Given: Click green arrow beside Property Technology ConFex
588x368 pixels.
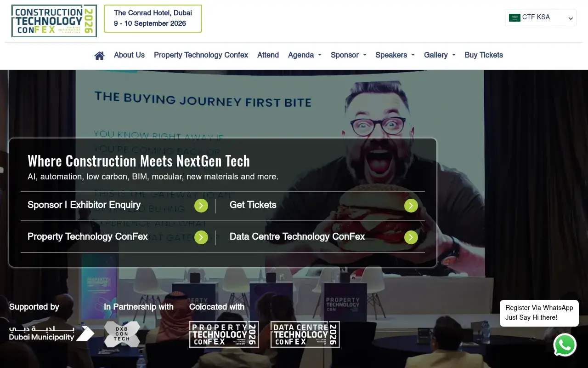Looking at the screenshot, I should pos(201,237).
